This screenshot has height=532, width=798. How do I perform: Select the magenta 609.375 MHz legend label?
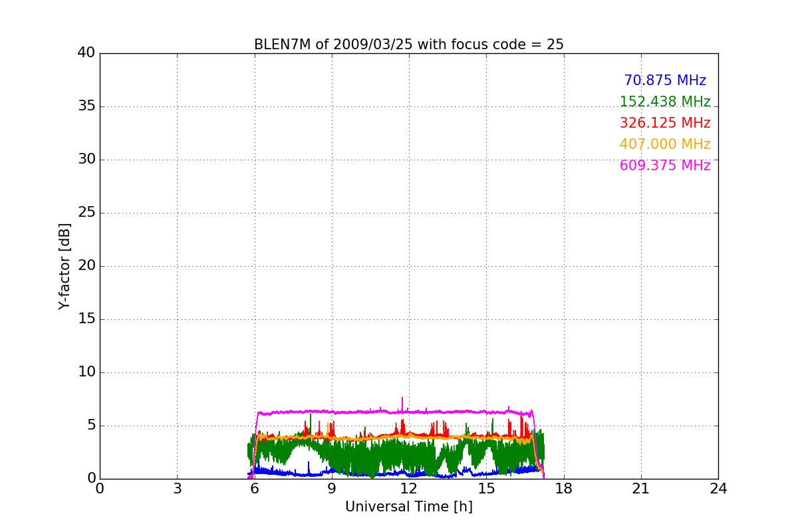(x=665, y=166)
